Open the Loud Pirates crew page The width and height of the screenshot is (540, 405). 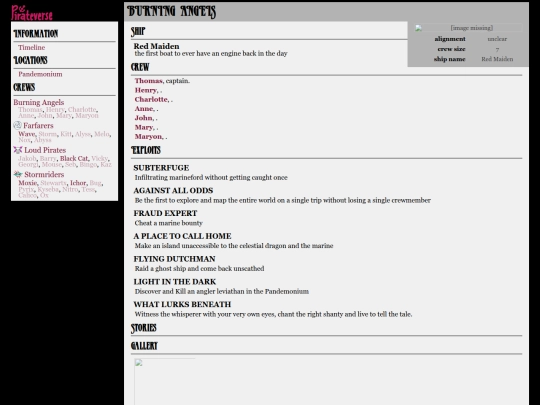(x=45, y=150)
